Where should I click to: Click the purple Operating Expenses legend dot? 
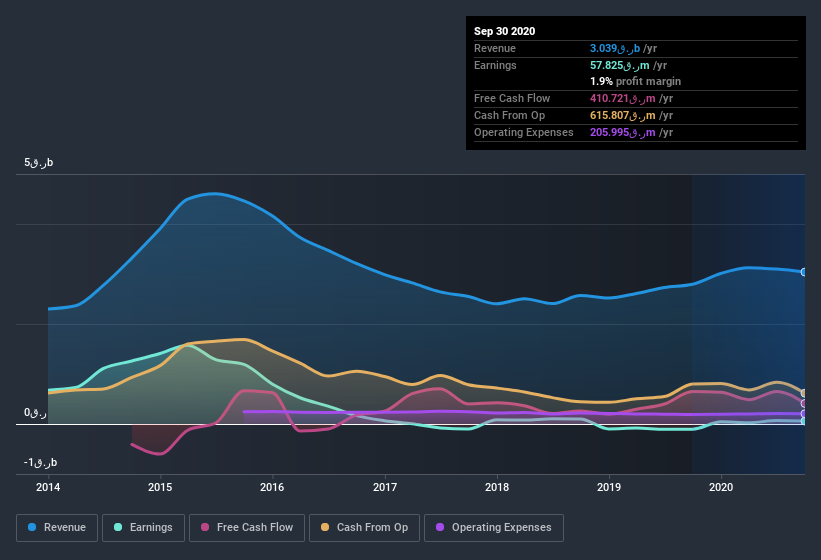tap(440, 527)
